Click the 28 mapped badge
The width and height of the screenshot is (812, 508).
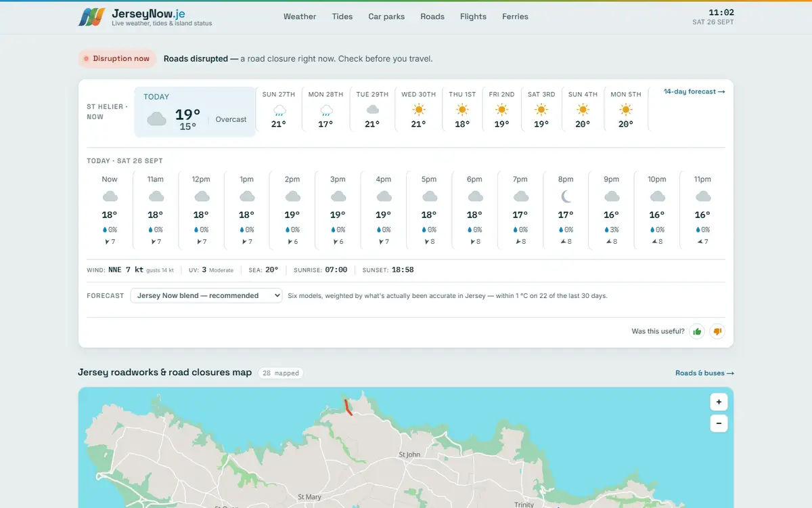[281, 373]
